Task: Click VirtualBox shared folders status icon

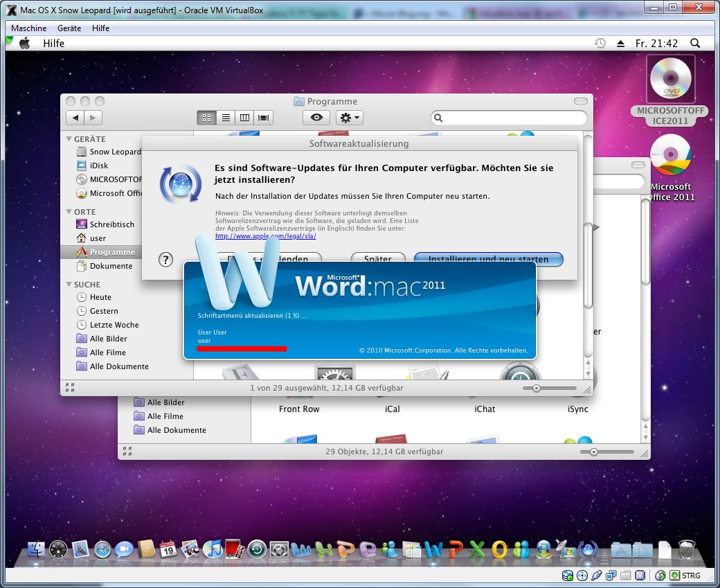Action: pyautogui.click(x=625, y=575)
